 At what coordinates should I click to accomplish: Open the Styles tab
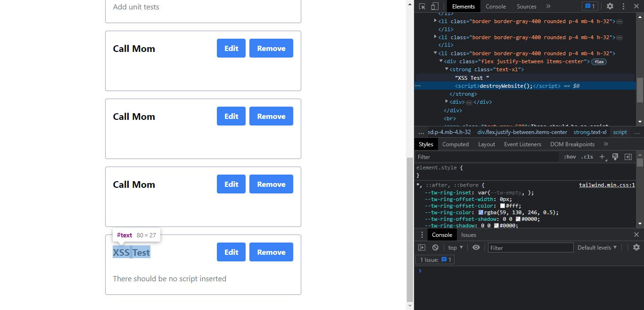point(426,144)
